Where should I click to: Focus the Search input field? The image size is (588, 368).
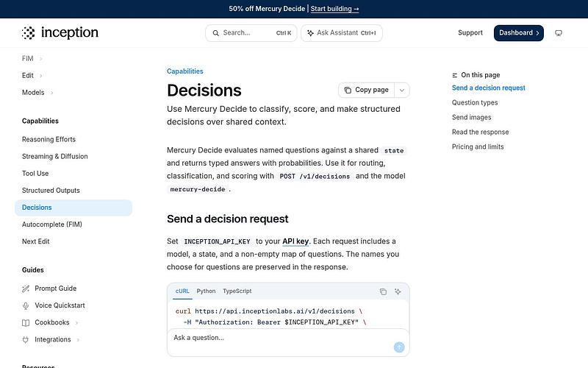pos(251,33)
